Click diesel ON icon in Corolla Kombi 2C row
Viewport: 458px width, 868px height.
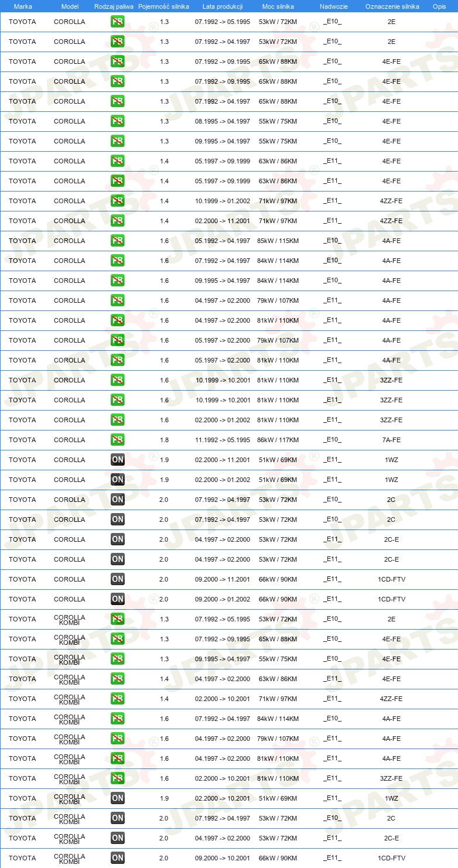tap(118, 818)
